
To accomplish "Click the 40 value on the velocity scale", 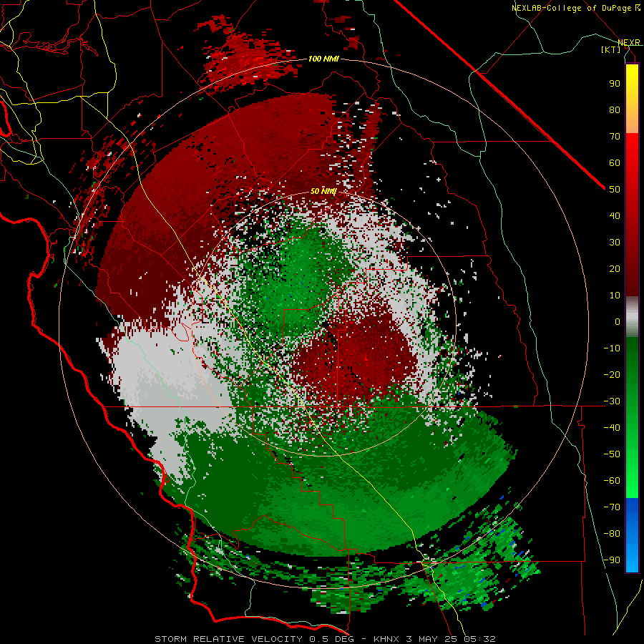I will (x=615, y=216).
